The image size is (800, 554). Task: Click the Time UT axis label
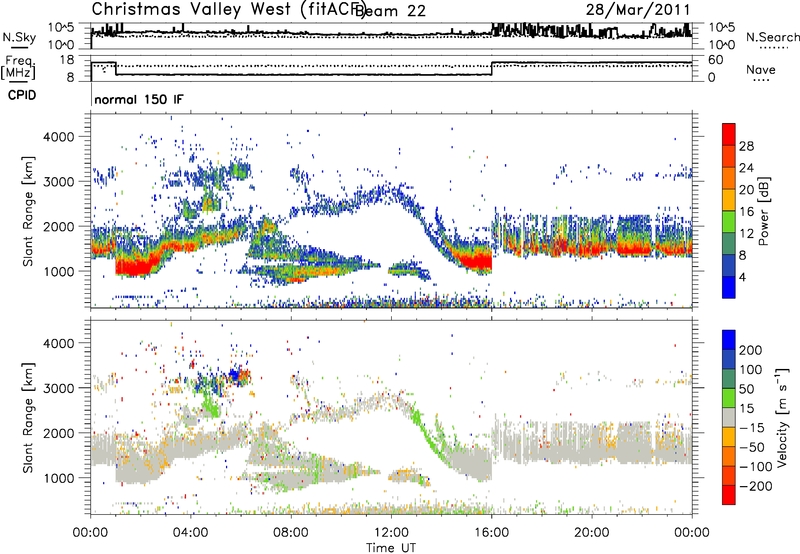point(391,548)
